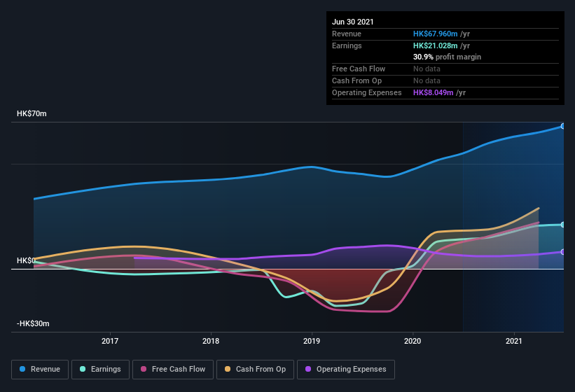Screen dimensions: 575x392
Task: Click the 2017 axis label
Action: [x=110, y=341]
